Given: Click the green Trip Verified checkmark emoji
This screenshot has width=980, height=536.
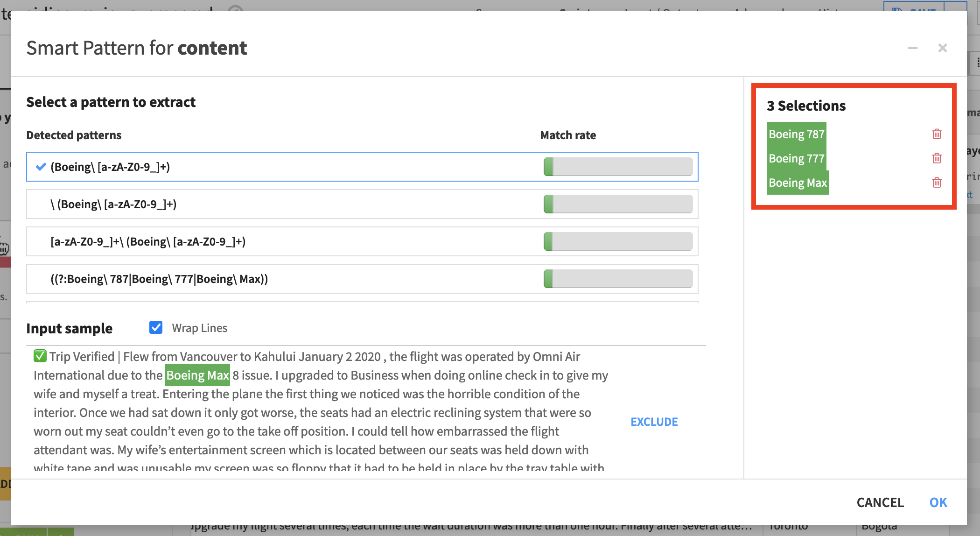Looking at the screenshot, I should pyautogui.click(x=40, y=356).
